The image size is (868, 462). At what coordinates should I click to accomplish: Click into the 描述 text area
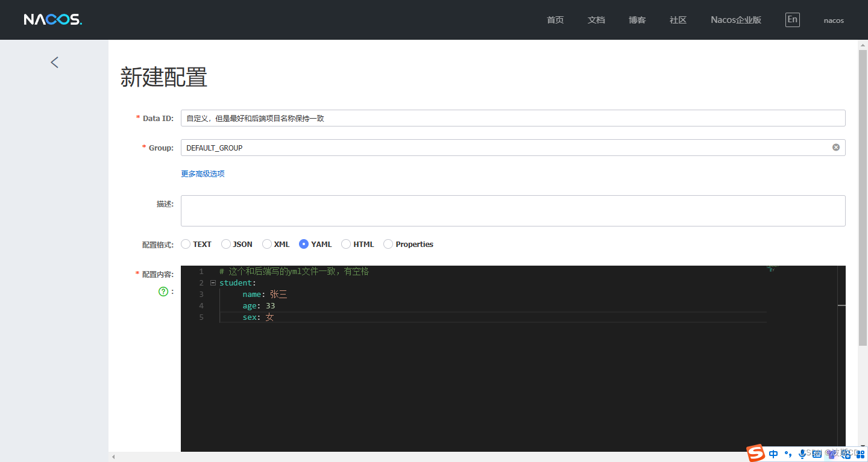click(x=513, y=211)
